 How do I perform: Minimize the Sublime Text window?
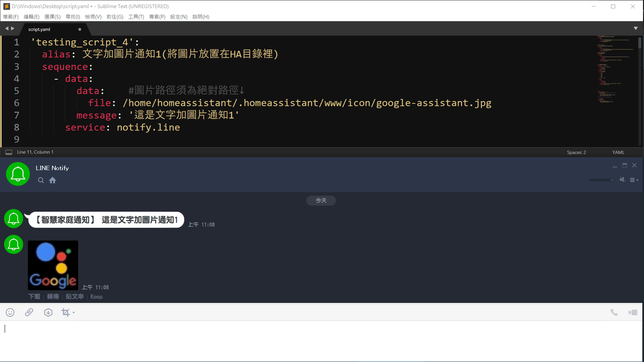click(x=594, y=7)
